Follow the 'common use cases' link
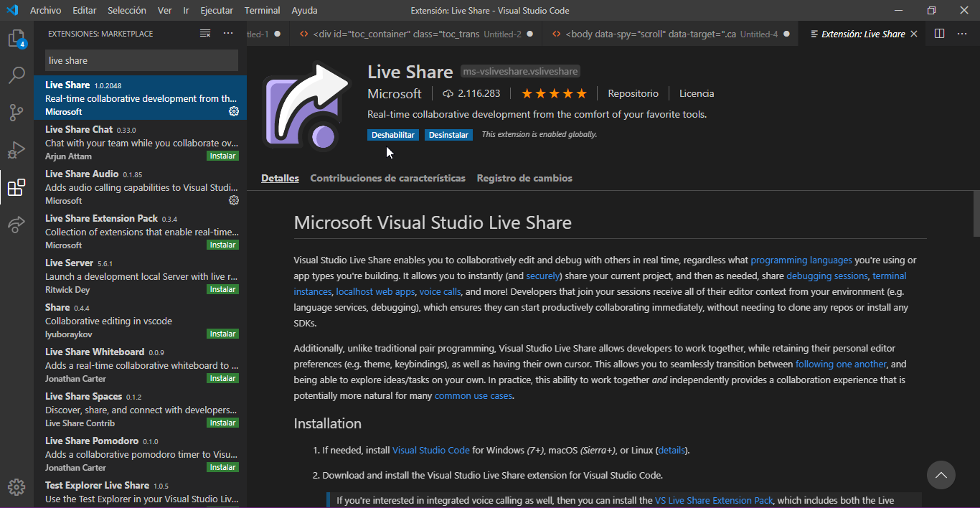Image resolution: width=980 pixels, height=508 pixels. coord(473,395)
